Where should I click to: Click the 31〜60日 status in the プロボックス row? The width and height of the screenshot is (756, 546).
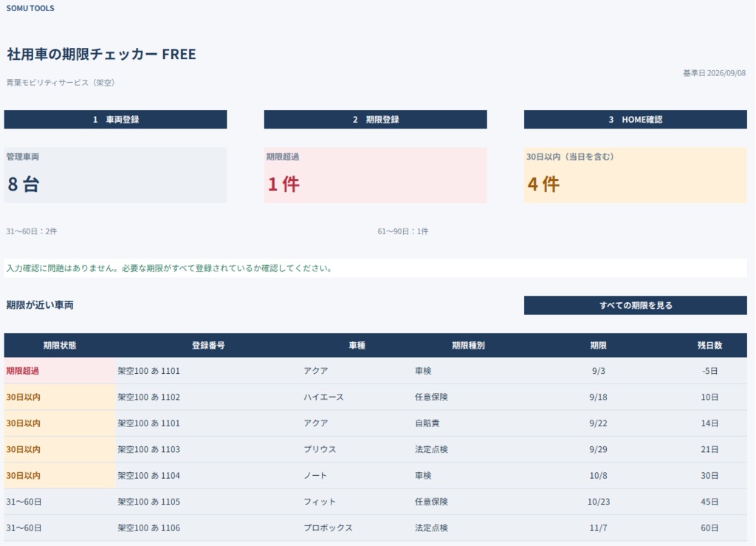click(x=24, y=528)
